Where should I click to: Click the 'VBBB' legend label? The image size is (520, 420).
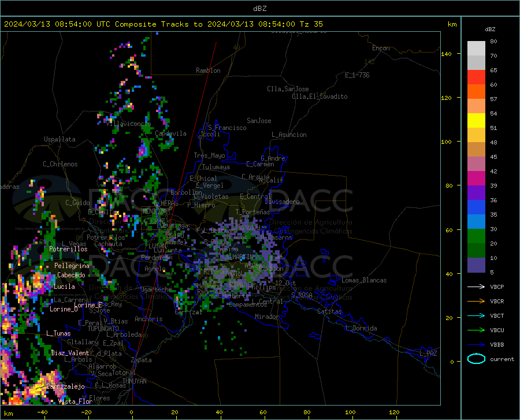coord(497,345)
